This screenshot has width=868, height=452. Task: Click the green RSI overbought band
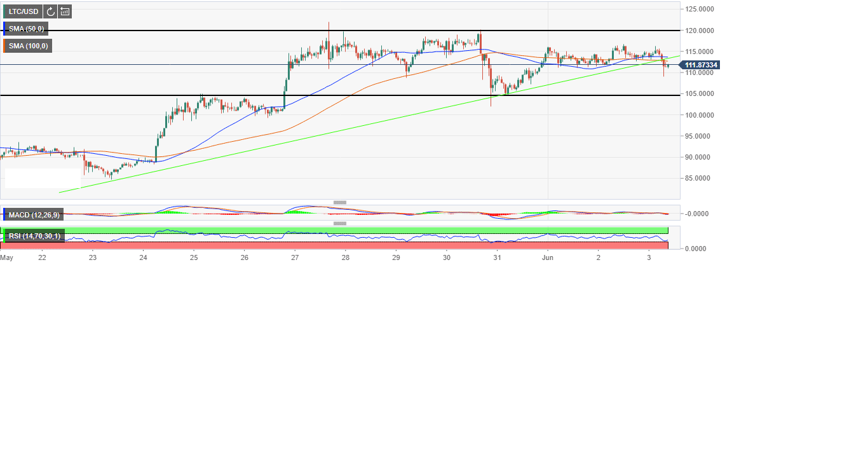381,229
